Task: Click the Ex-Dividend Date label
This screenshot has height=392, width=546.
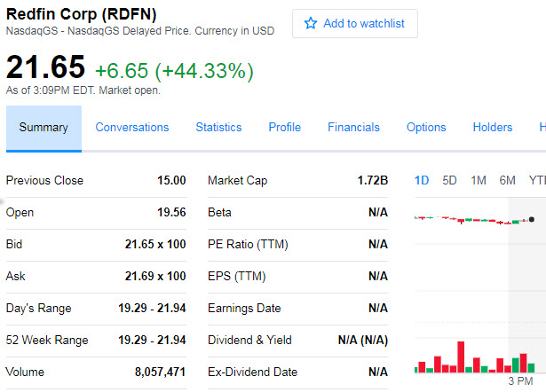Action: (x=252, y=372)
